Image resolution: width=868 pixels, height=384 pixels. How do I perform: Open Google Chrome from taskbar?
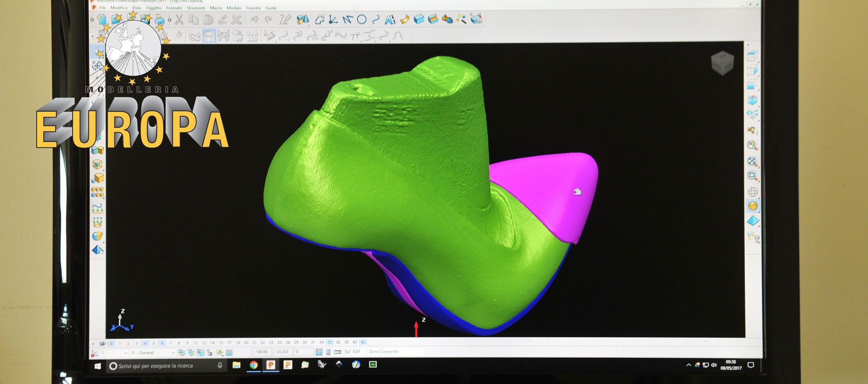tap(254, 365)
